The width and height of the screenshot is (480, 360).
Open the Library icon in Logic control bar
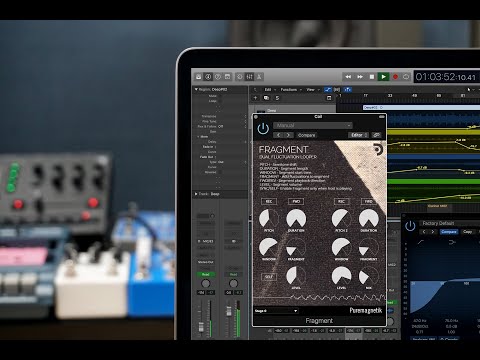[198, 77]
